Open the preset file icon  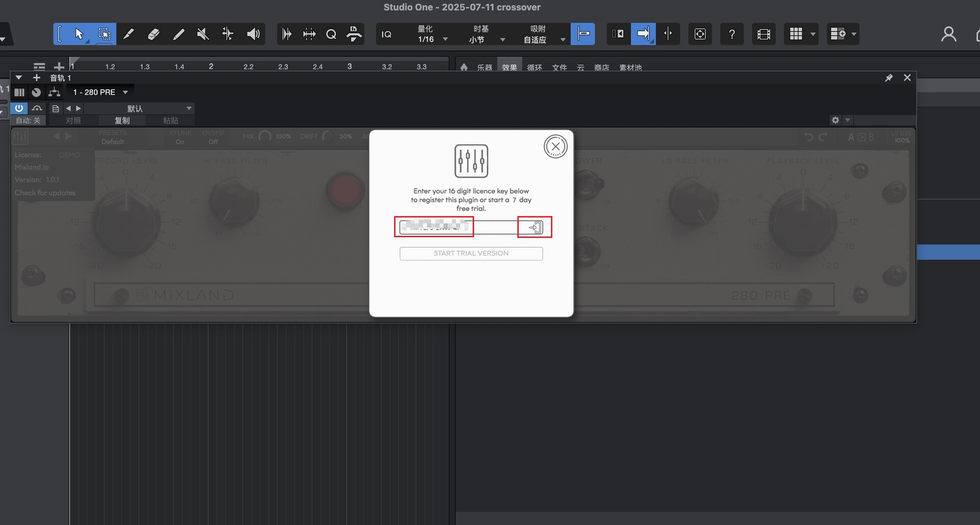tap(56, 109)
